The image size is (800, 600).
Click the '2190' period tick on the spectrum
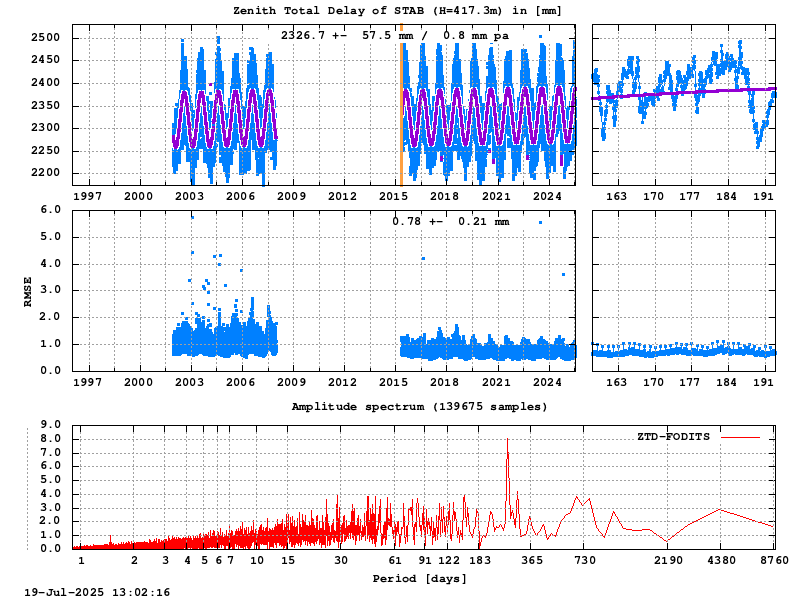click(668, 560)
